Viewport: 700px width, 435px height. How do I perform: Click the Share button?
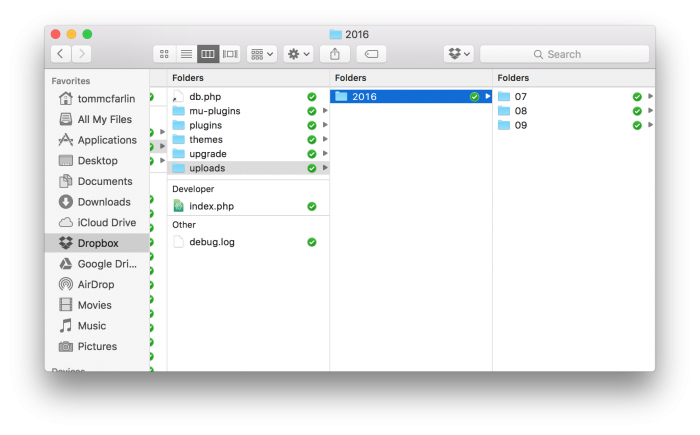(335, 54)
